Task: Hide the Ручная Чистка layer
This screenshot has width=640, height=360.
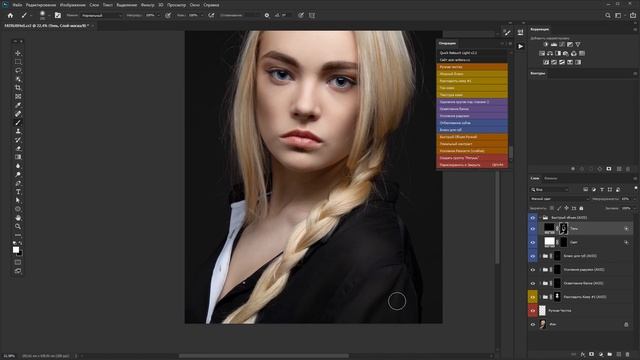Action: [x=533, y=311]
